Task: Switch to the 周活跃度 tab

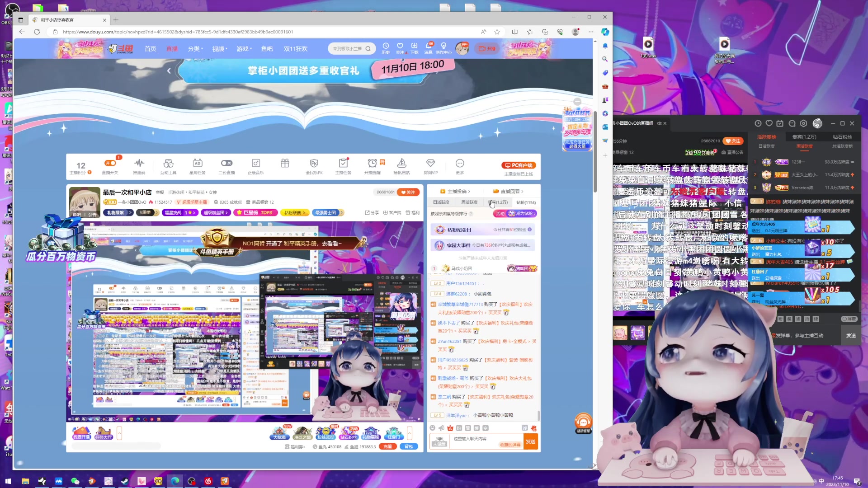Action: [x=469, y=202]
